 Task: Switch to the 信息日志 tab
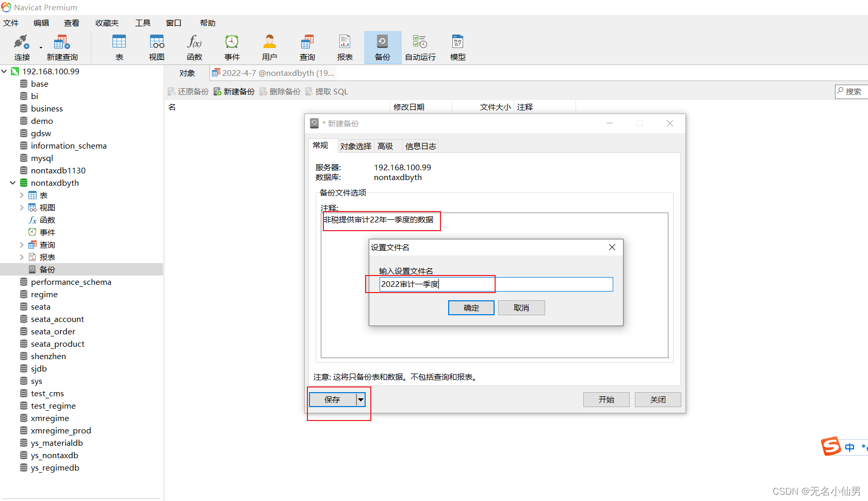click(421, 146)
